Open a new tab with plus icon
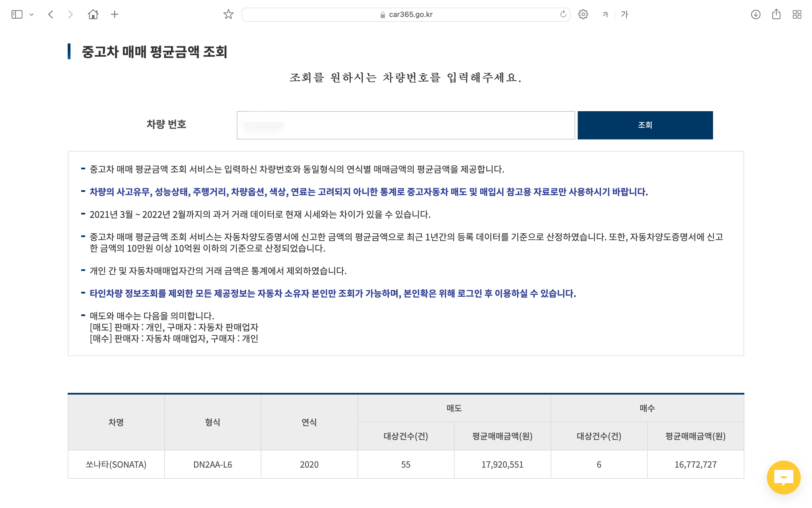Screen dimensions: 812x508 [x=114, y=14]
